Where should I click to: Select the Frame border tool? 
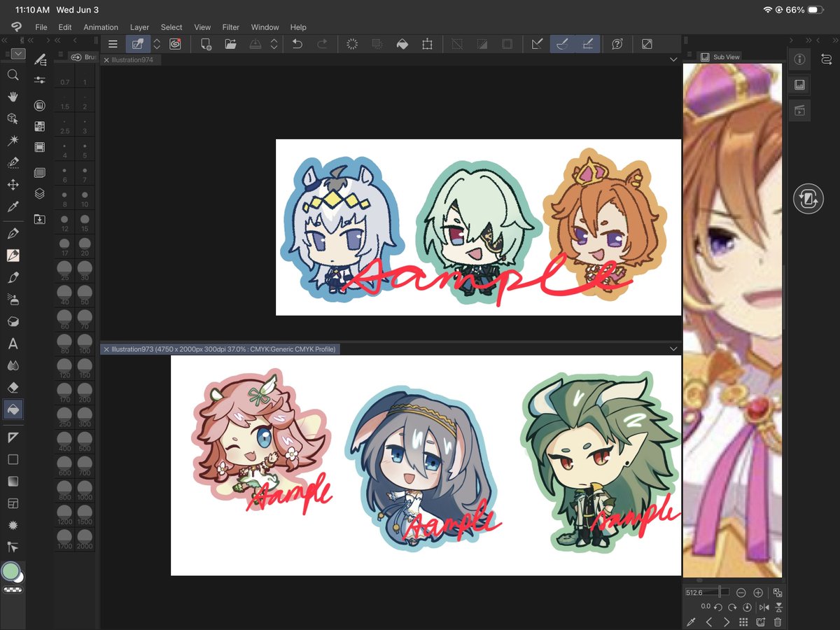click(13, 503)
